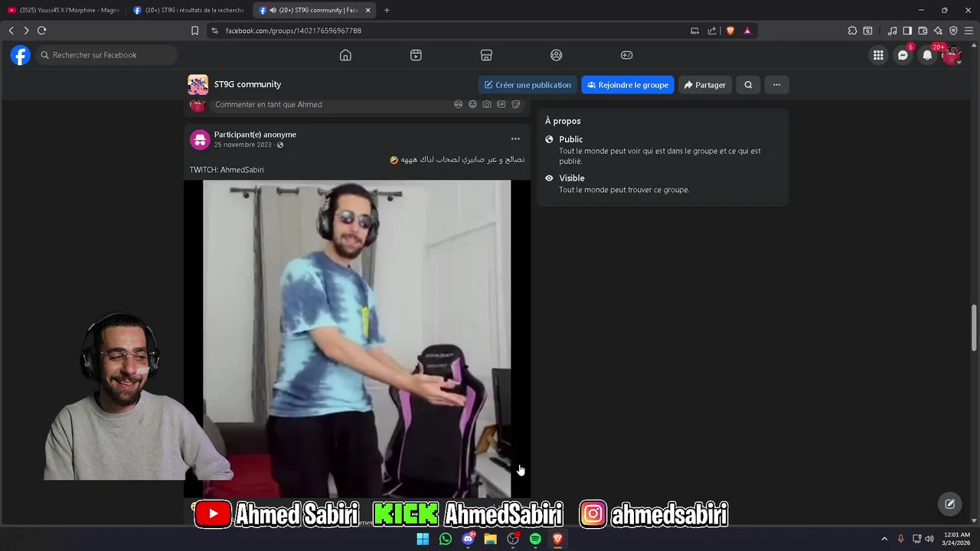Image resolution: width=980 pixels, height=551 pixels.
Task: Open the Marketplace icon in navbar
Action: tap(486, 55)
